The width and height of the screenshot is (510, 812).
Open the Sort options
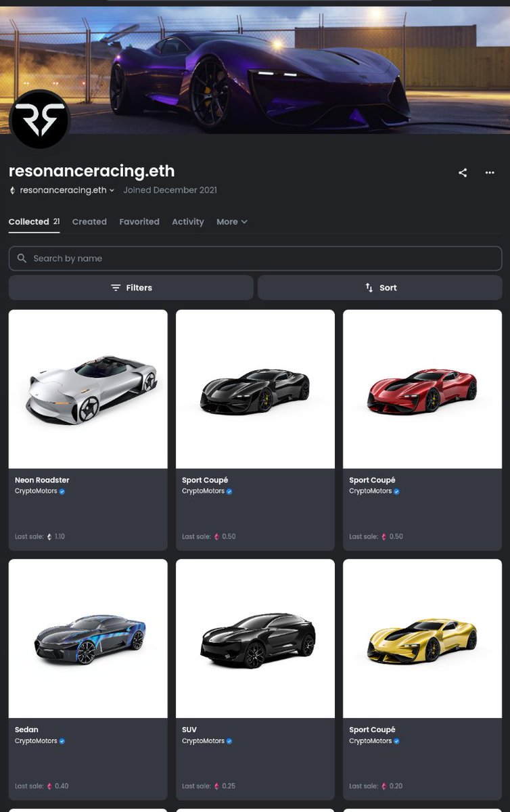380,288
